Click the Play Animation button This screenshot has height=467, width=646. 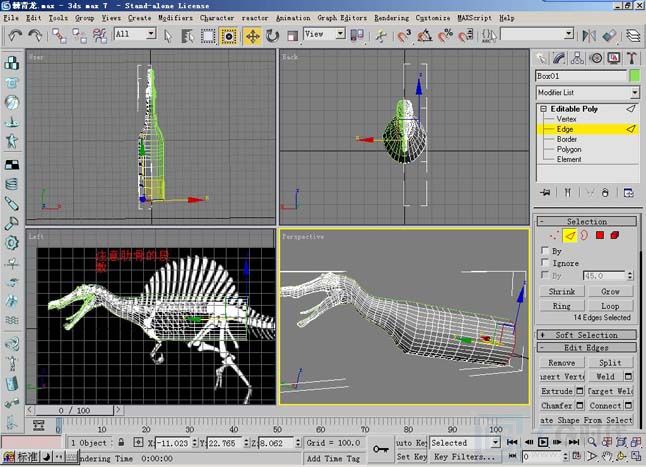[x=543, y=442]
